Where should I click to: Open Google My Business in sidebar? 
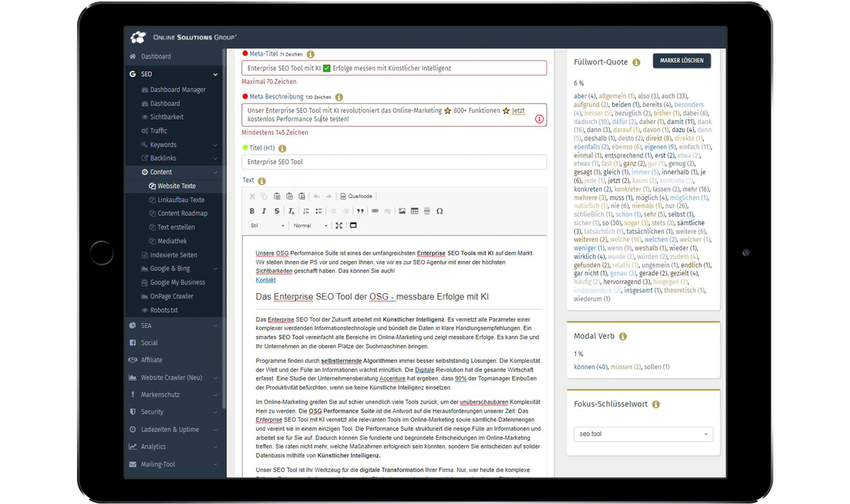[177, 283]
